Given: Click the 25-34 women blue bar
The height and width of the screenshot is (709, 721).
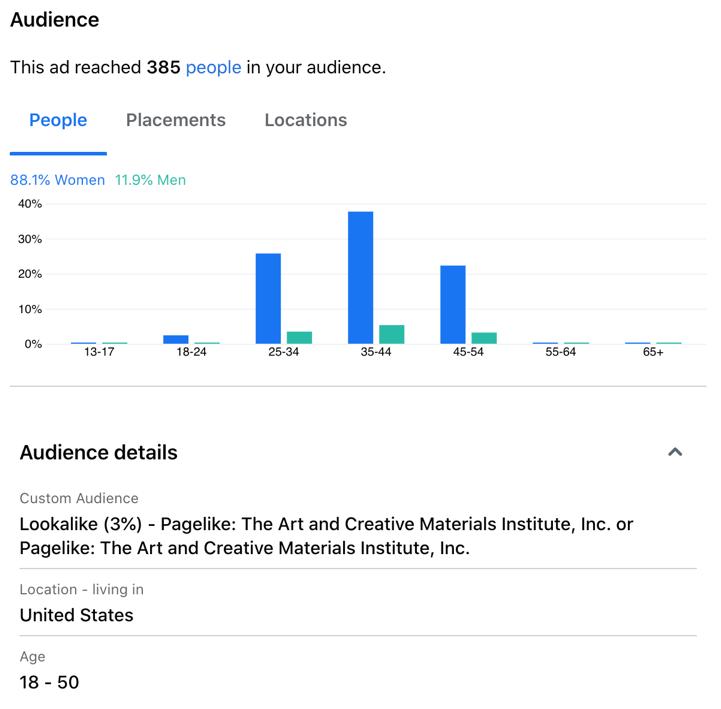Looking at the screenshot, I should [268, 298].
